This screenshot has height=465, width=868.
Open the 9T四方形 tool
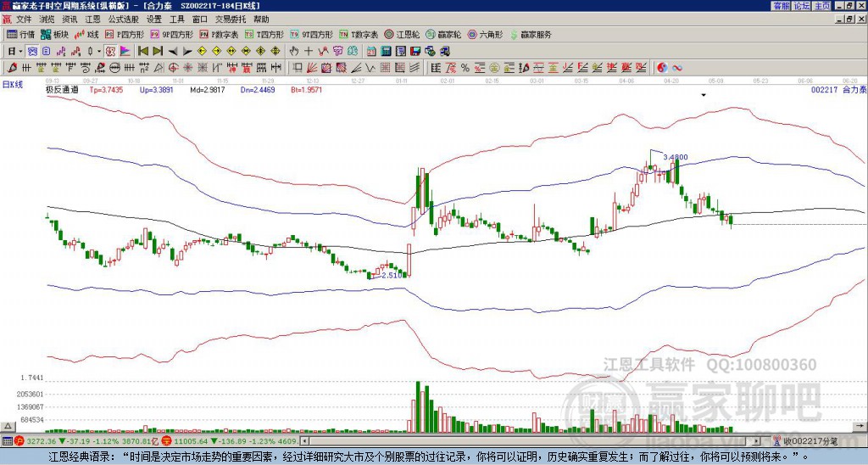(311, 34)
